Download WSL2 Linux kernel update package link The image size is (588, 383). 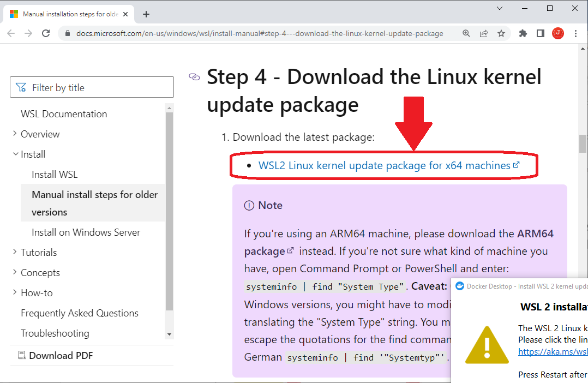(388, 165)
